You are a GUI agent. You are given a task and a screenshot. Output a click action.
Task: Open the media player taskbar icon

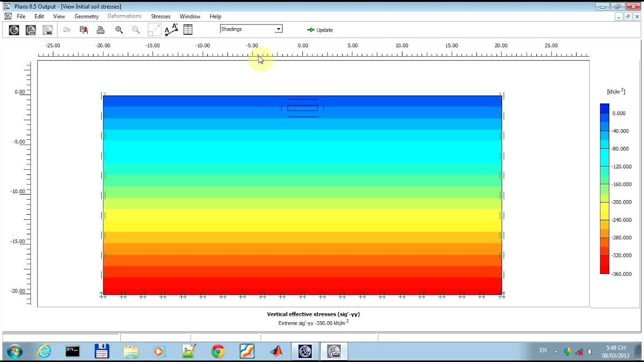click(159, 351)
